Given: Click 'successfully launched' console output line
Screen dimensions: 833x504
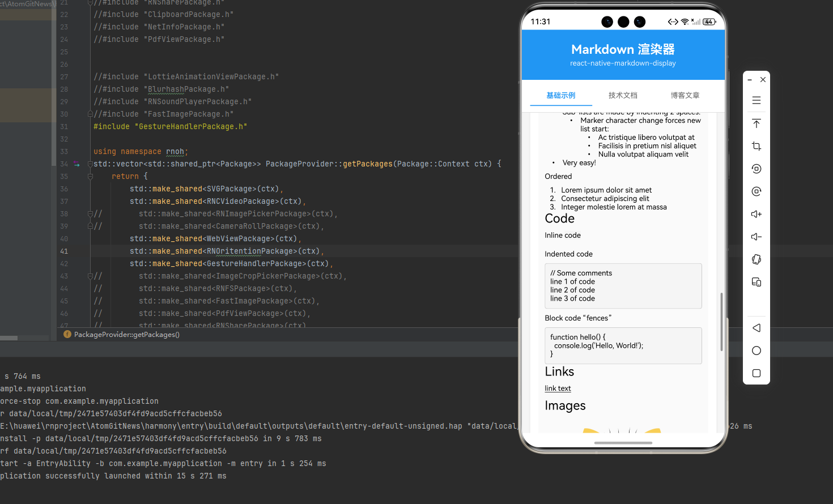Looking at the screenshot, I should 113,476.
